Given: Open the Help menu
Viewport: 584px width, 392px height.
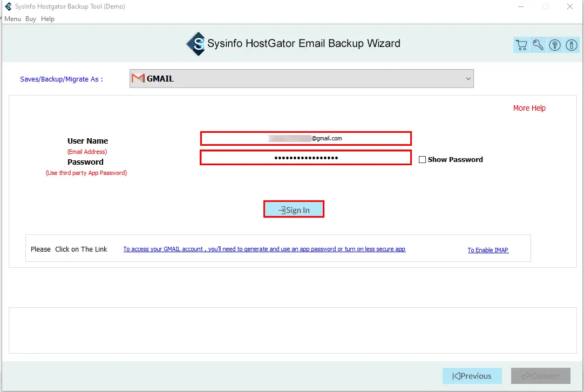Looking at the screenshot, I should pos(47,19).
